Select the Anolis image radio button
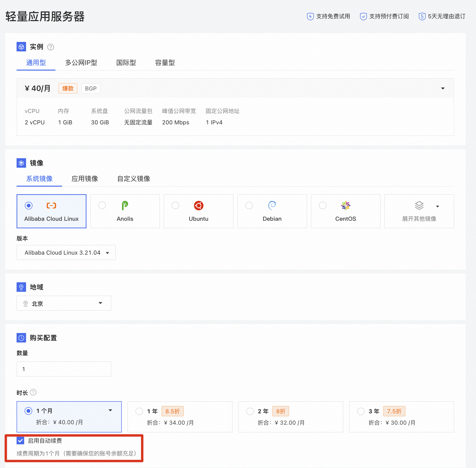This screenshot has height=468, width=476. coord(102,205)
